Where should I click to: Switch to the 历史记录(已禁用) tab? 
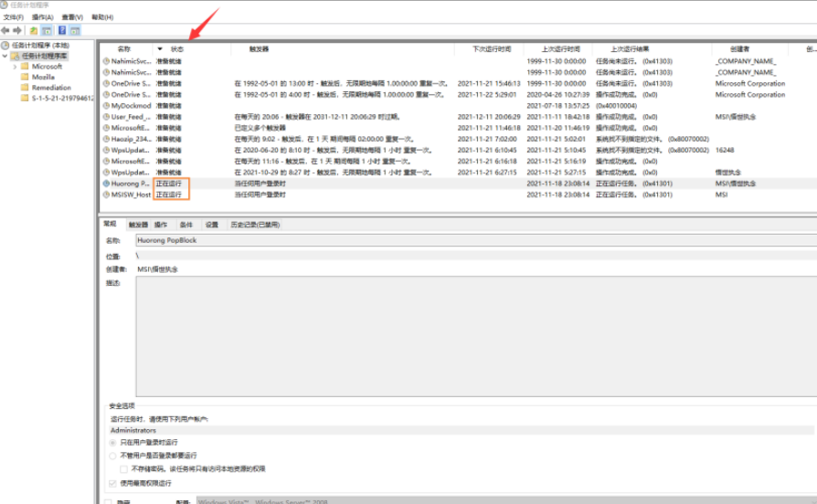(255, 225)
